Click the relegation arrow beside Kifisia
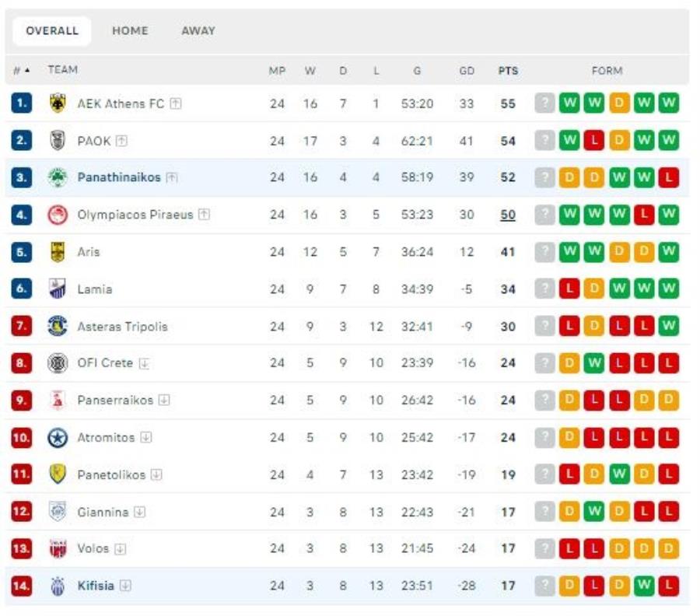700x616 pixels. click(x=125, y=586)
